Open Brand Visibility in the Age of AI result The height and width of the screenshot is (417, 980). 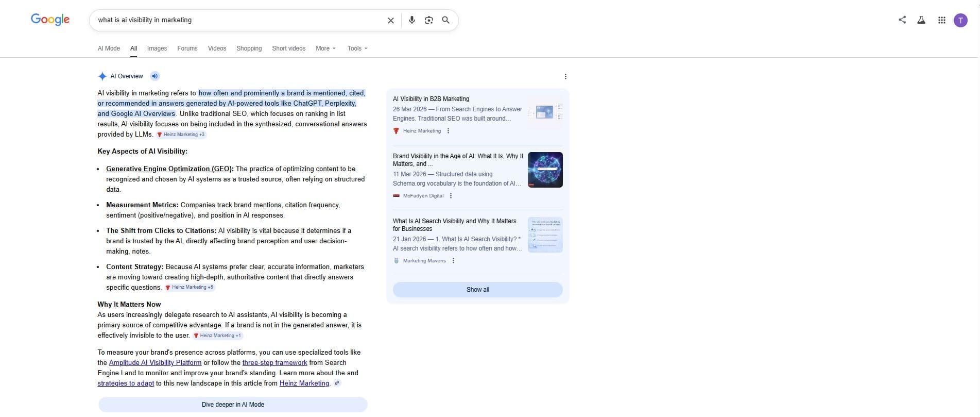click(x=458, y=160)
